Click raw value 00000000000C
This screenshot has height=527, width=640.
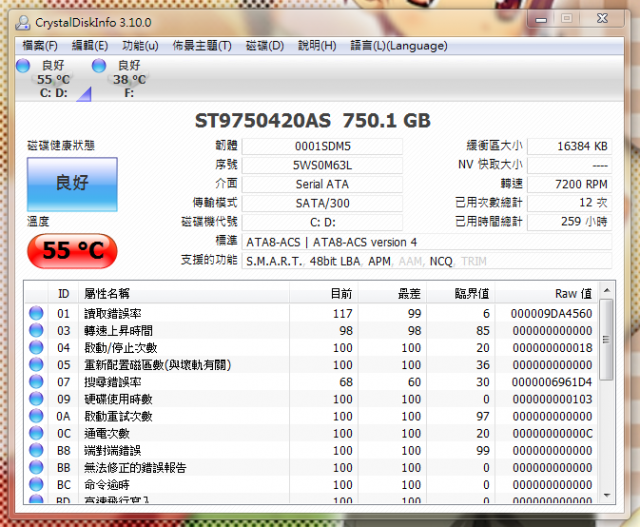click(x=552, y=434)
